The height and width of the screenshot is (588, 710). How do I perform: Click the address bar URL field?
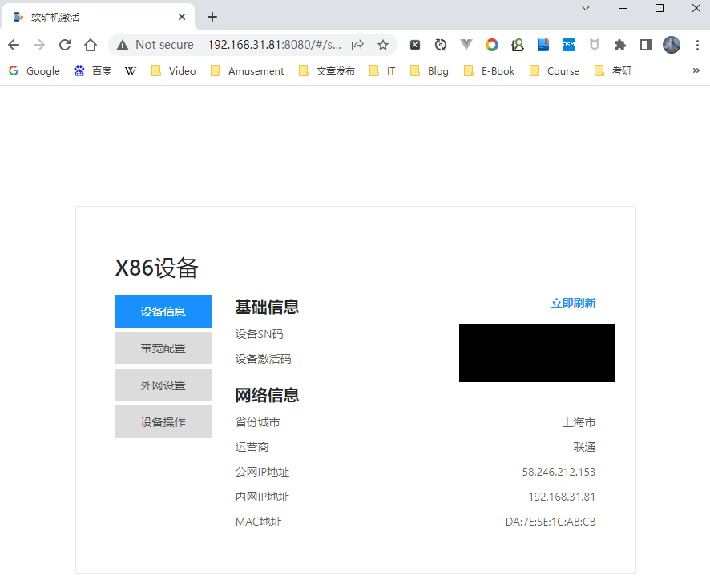(x=274, y=45)
